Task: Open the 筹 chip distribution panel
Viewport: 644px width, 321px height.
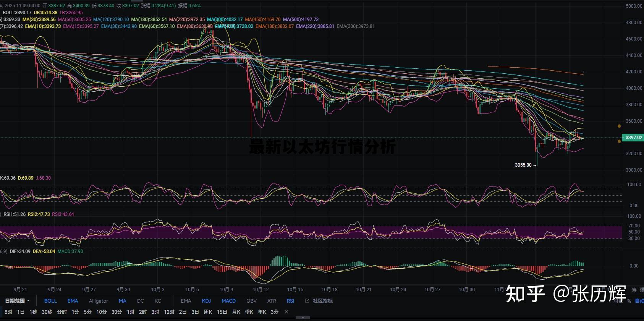Action: coord(634,290)
